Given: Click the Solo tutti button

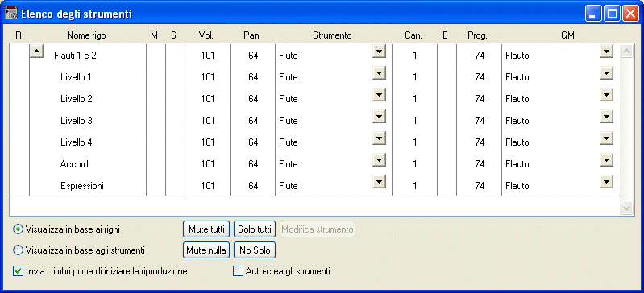Looking at the screenshot, I should (255, 229).
